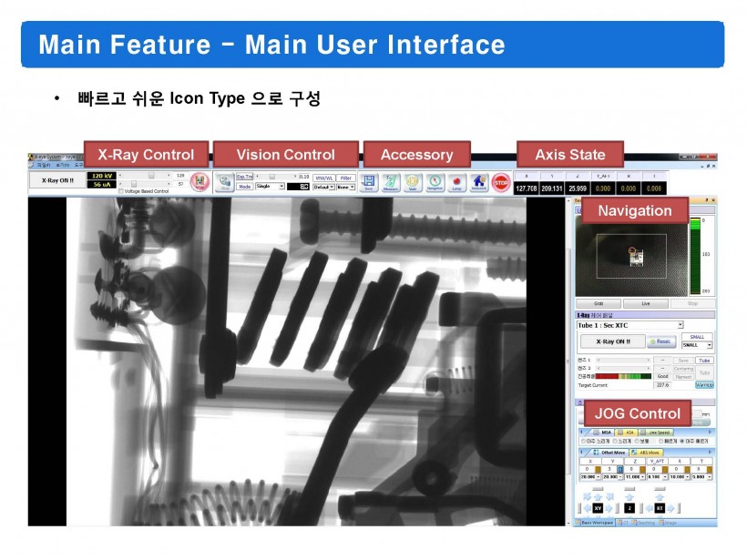Click the Y axis value 209.131
This screenshot has width=747, height=560.
(552, 188)
